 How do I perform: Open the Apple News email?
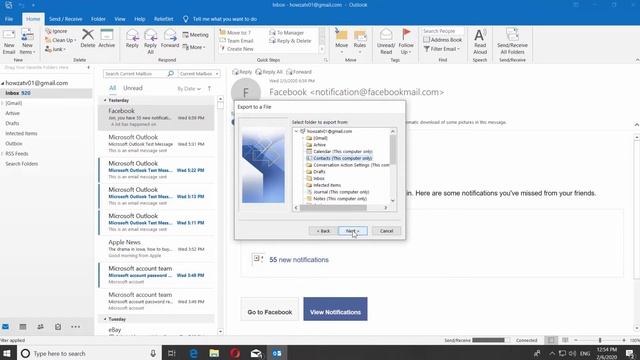pyautogui.click(x=156, y=249)
